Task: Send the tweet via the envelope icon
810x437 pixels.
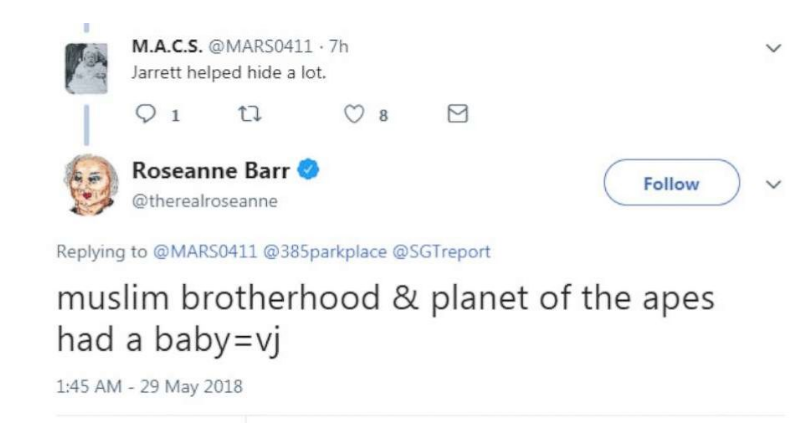Action: point(457,115)
